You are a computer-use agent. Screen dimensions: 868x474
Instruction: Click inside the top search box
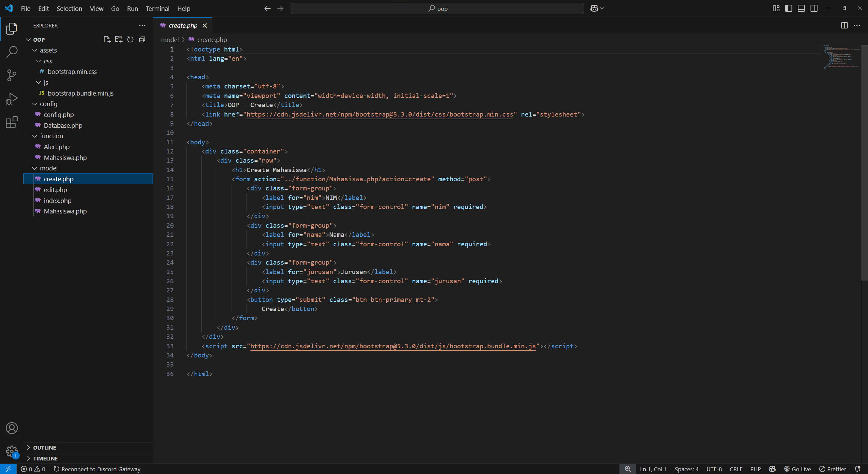click(x=437, y=8)
